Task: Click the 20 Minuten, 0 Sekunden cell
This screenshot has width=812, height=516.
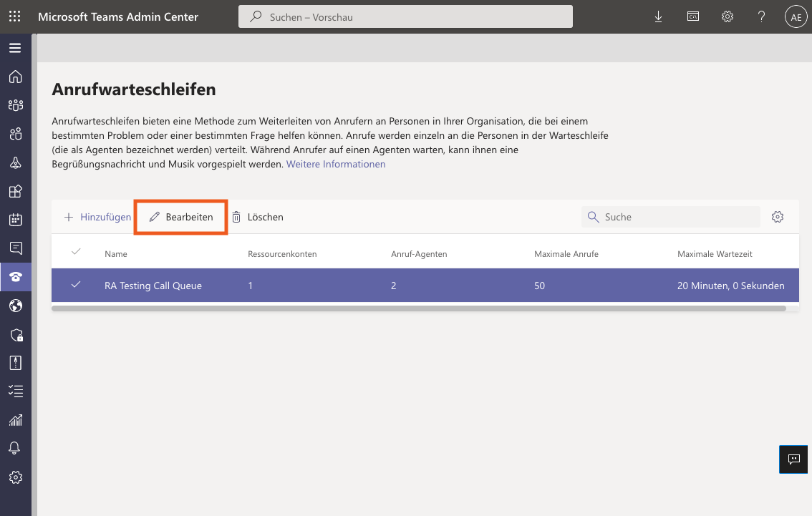Action: click(730, 286)
